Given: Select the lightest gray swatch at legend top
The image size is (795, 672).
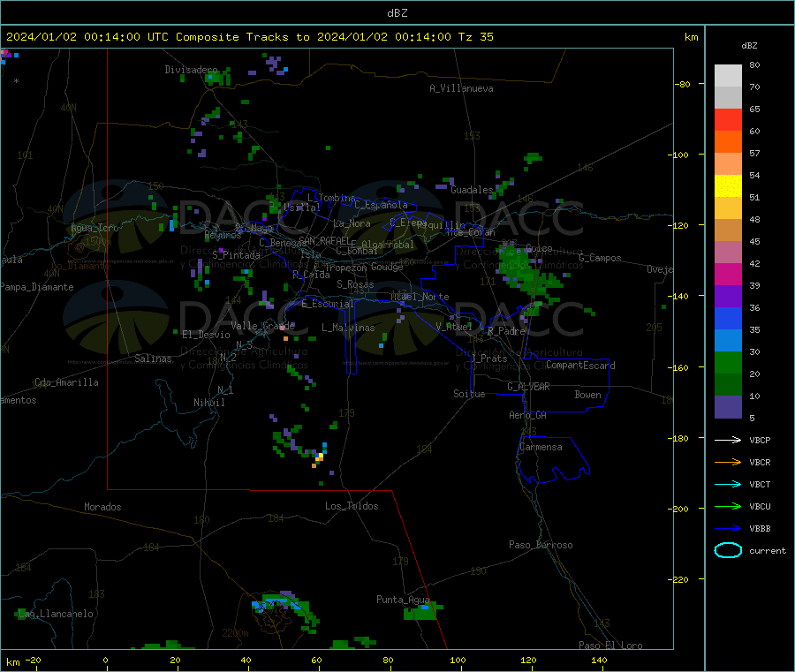Looking at the screenshot, I should coord(728,76).
